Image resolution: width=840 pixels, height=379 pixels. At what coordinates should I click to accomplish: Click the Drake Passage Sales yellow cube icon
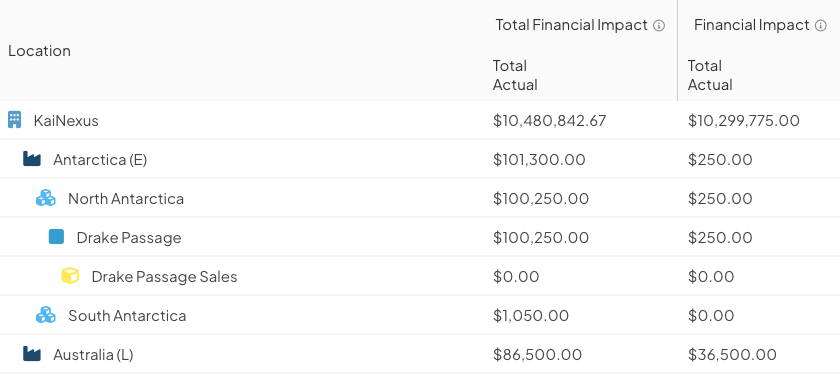70,276
